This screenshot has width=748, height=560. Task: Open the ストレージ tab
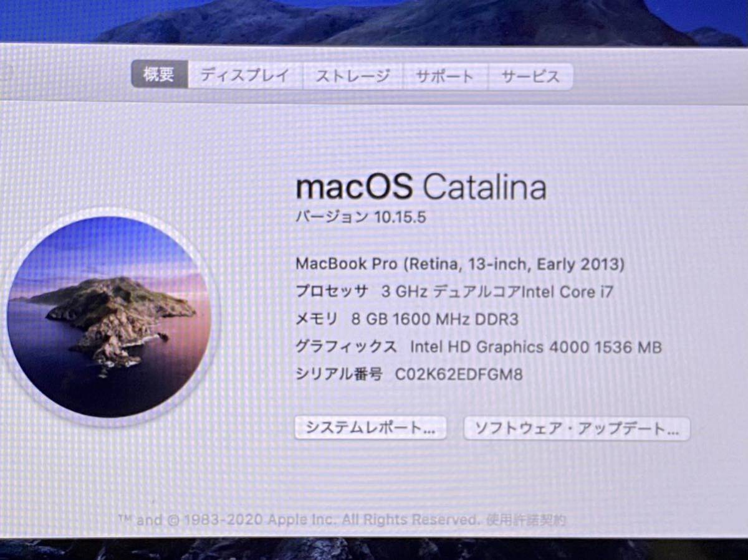pyautogui.click(x=353, y=77)
